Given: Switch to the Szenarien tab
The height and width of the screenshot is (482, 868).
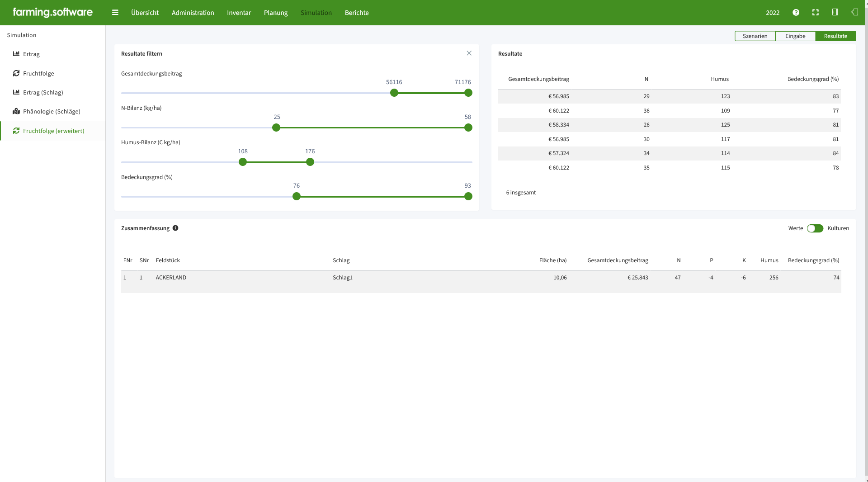Looking at the screenshot, I should point(755,36).
